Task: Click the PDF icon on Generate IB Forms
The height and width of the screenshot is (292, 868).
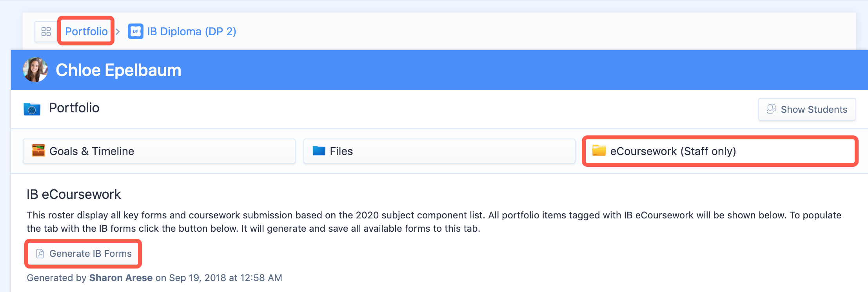Action: tap(40, 254)
